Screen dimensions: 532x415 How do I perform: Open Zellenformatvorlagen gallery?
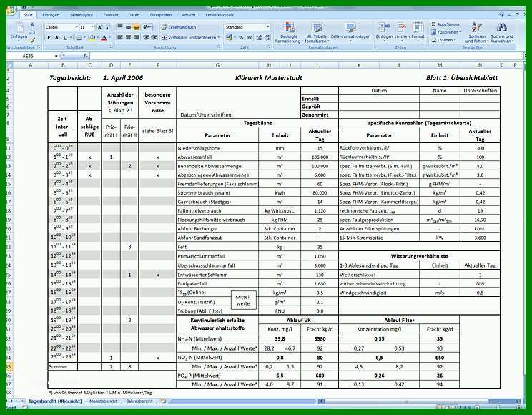[350, 31]
